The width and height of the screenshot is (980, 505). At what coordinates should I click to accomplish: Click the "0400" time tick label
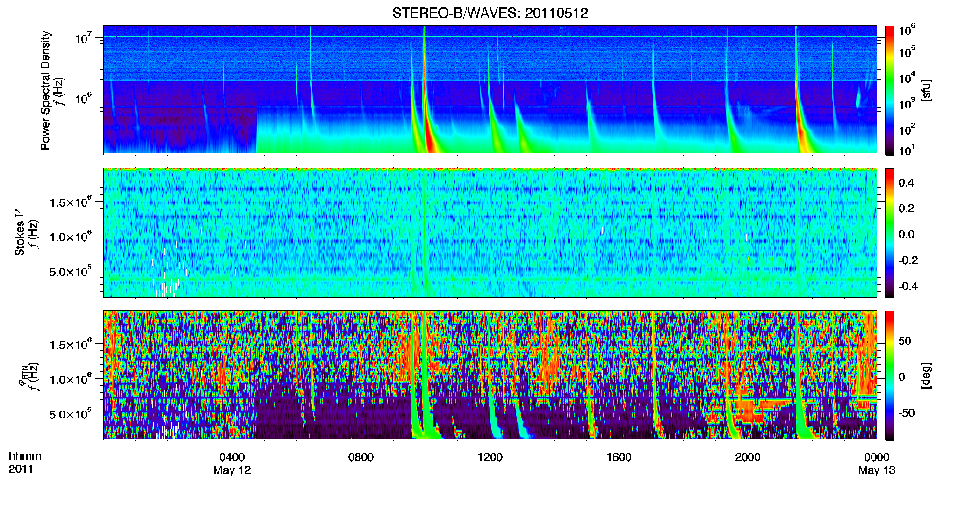click(232, 457)
